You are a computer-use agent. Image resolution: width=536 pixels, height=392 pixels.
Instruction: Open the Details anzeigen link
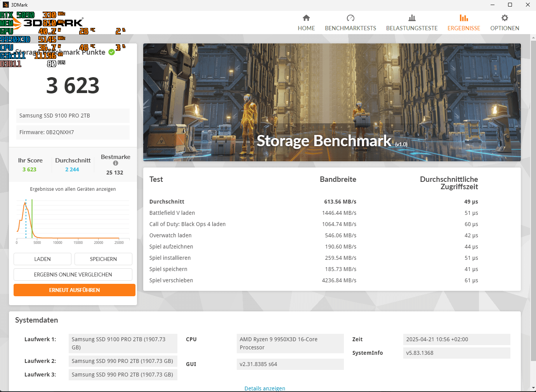point(265,388)
